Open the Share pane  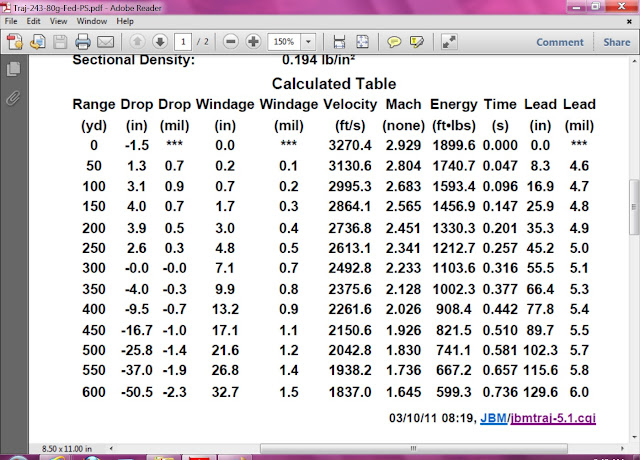[617, 42]
